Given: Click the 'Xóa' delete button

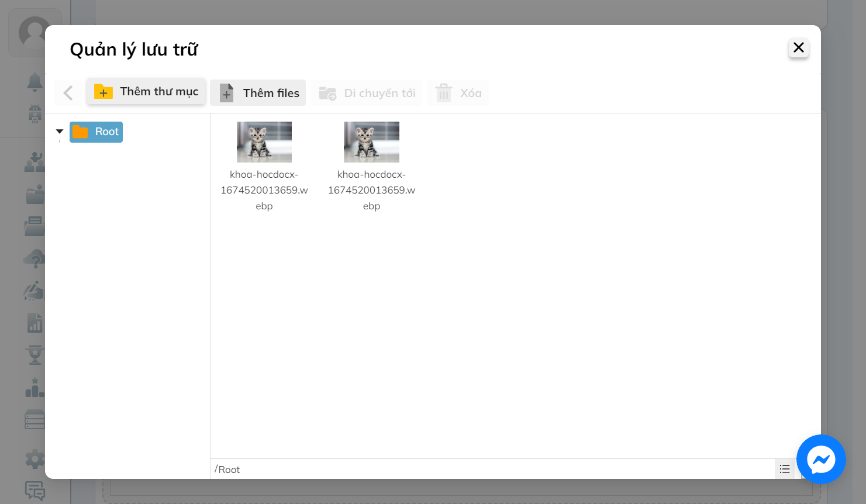Looking at the screenshot, I should point(458,93).
